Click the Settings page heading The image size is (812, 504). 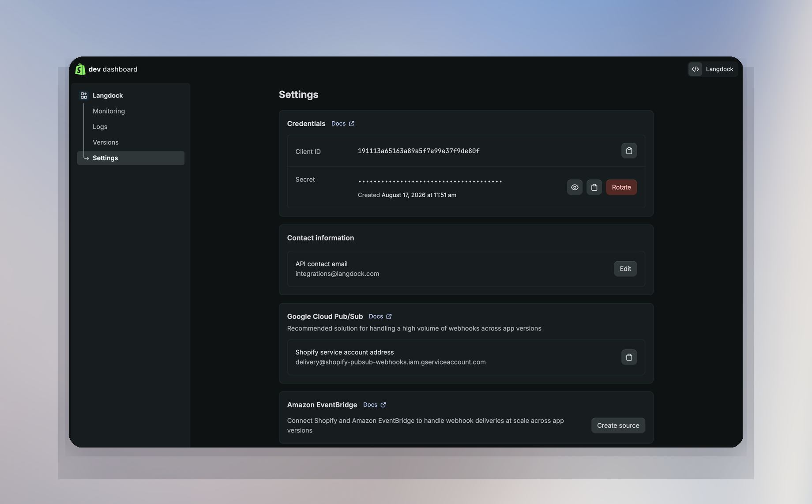(x=298, y=94)
